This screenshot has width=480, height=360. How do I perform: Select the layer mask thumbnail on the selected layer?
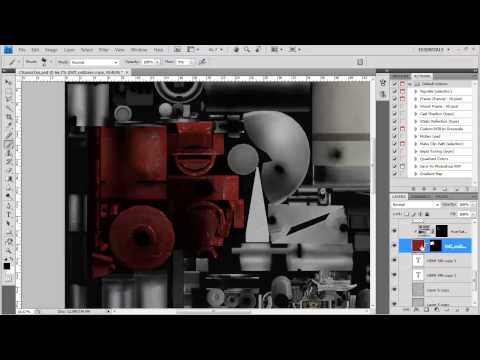(436, 246)
